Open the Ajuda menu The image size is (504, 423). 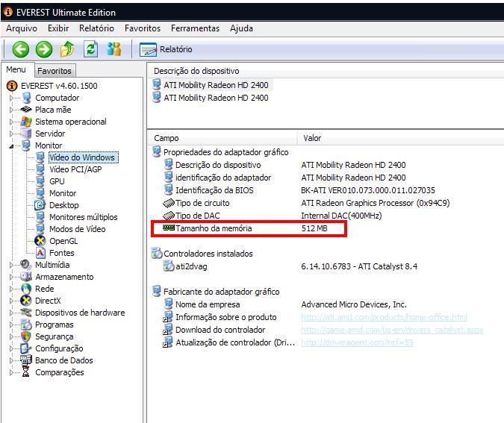(241, 28)
